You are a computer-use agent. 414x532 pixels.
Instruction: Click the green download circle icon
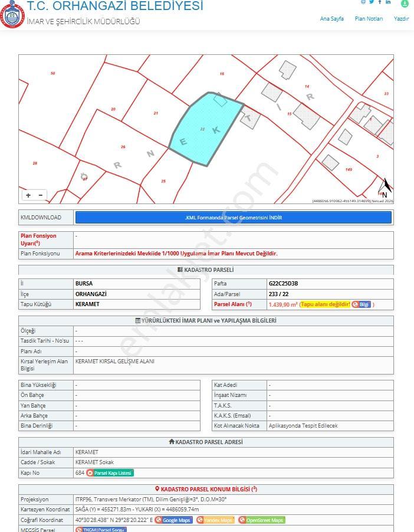click(405, 3)
